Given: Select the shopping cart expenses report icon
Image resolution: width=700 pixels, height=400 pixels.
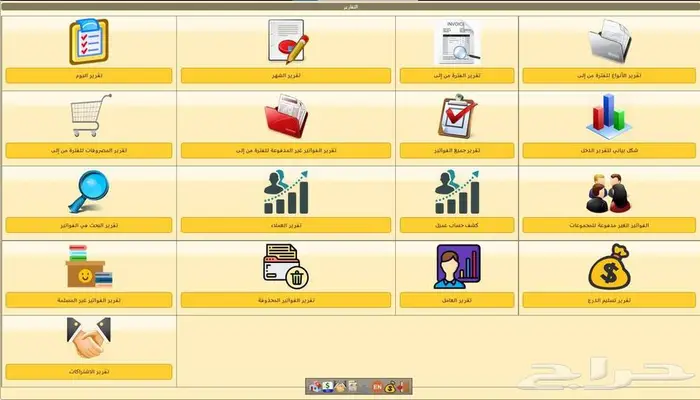Looking at the screenshot, I should pyautogui.click(x=90, y=117).
